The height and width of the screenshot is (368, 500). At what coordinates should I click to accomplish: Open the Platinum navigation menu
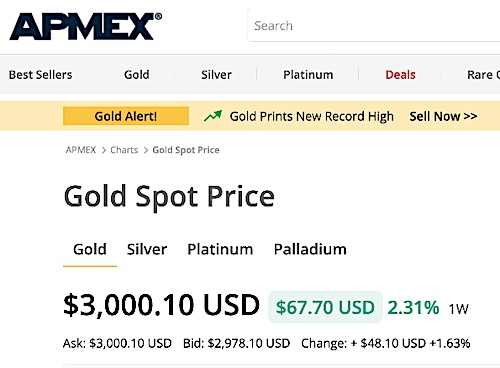[x=308, y=75]
